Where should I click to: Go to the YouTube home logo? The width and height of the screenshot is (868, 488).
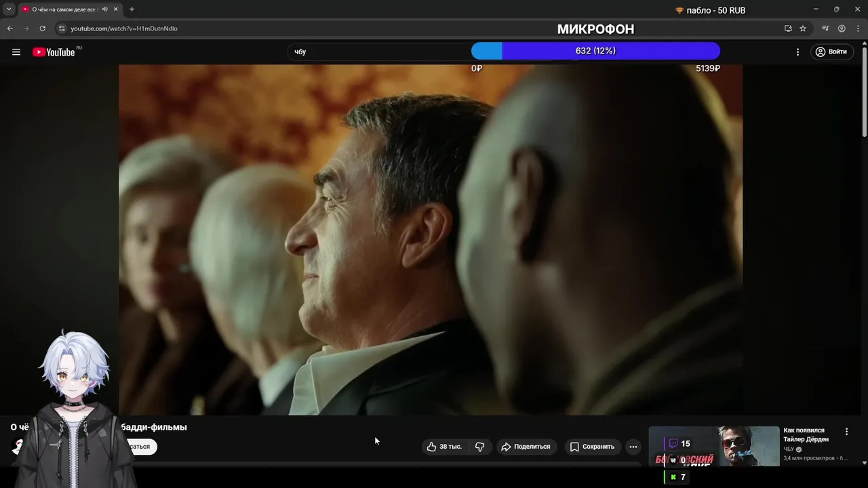pos(54,52)
